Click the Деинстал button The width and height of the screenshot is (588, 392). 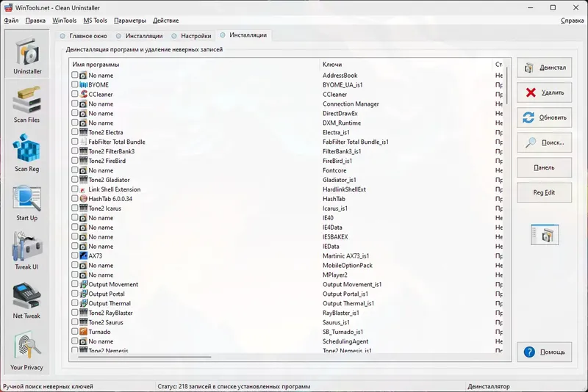(545, 68)
